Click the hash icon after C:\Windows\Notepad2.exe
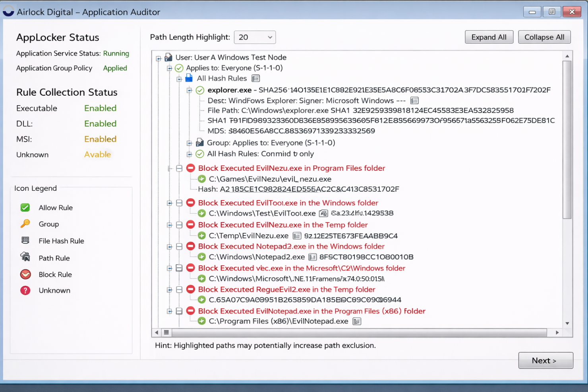Viewport: 588px width, 392px height. click(312, 257)
